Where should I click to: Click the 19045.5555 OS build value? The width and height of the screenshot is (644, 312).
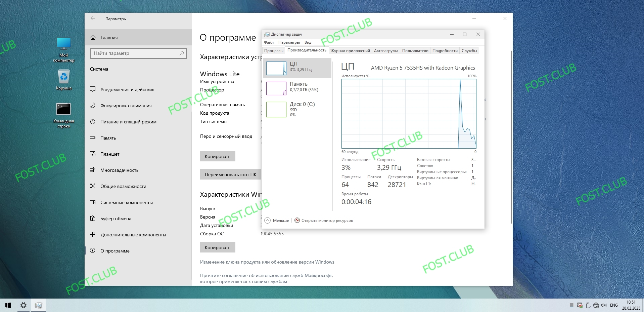click(x=272, y=234)
